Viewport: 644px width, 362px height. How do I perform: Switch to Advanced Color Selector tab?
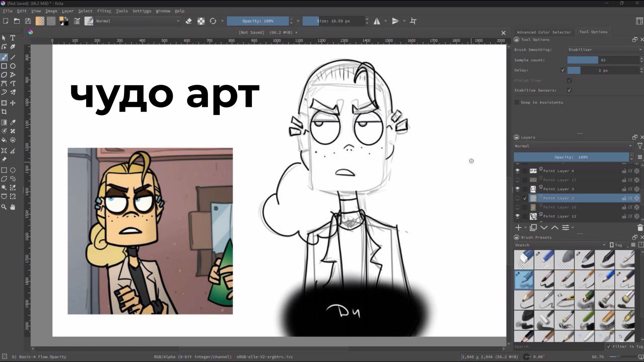tap(544, 32)
